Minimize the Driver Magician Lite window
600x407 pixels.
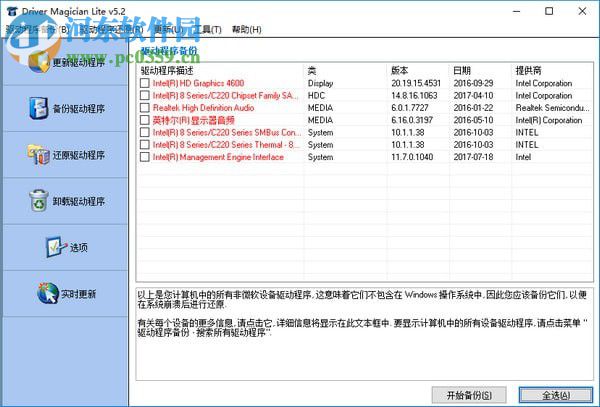pyautogui.click(x=517, y=11)
